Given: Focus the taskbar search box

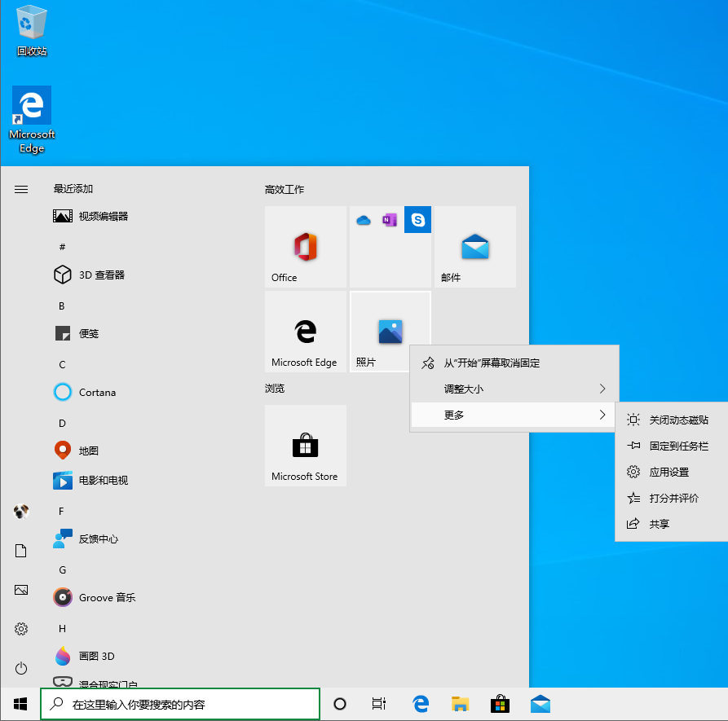Looking at the screenshot, I should click(180, 704).
